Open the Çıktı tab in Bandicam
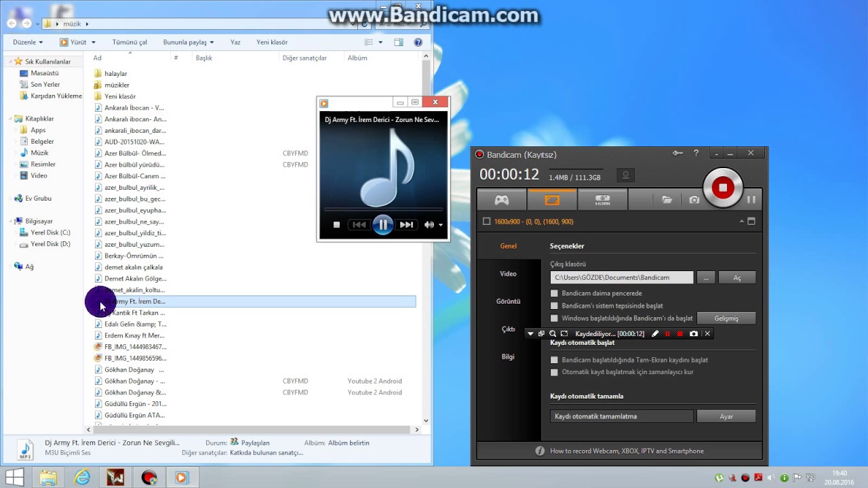Screen dimensions: 868x488 (x=509, y=329)
